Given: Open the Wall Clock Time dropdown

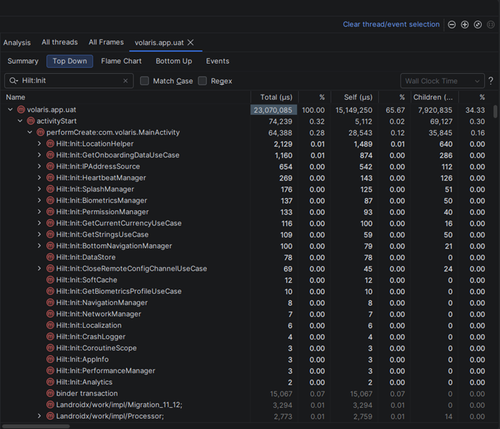Looking at the screenshot, I should click(442, 81).
